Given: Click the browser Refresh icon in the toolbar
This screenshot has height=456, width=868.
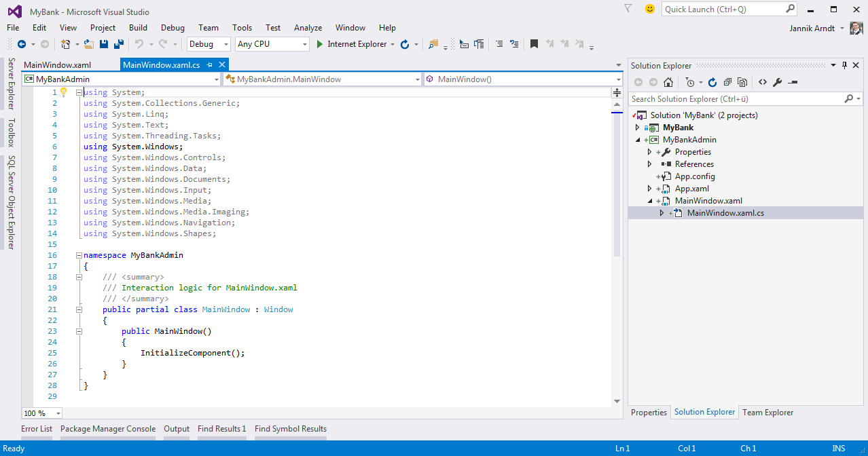Looking at the screenshot, I should click(x=405, y=44).
